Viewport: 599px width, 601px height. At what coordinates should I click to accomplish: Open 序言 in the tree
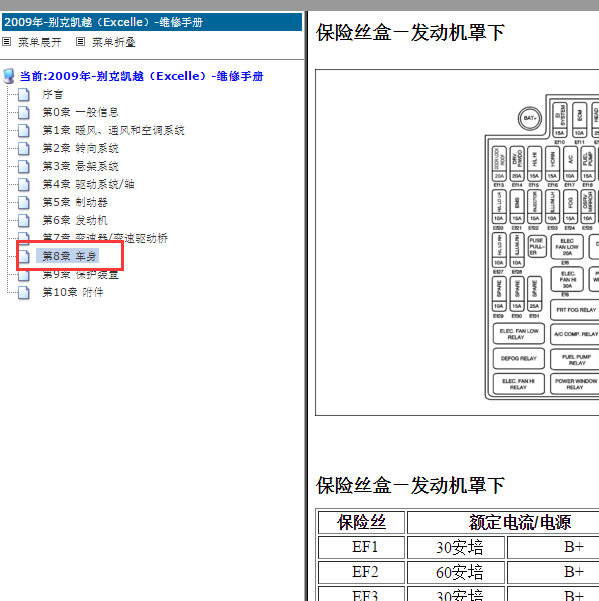pos(53,95)
